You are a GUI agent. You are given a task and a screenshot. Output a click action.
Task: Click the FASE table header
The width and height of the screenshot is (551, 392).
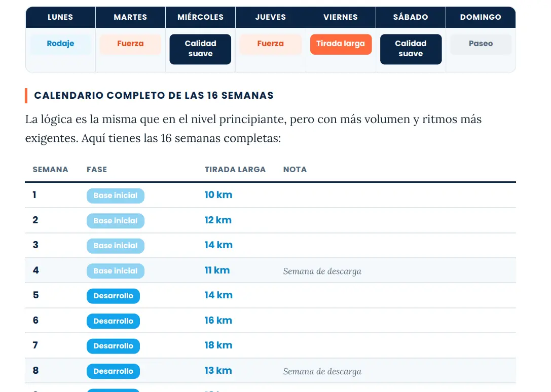pos(97,170)
